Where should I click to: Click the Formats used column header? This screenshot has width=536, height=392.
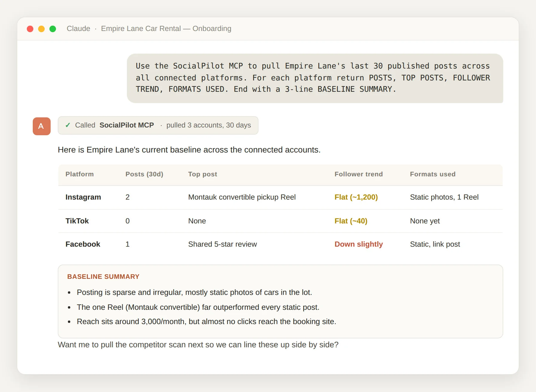pos(433,174)
